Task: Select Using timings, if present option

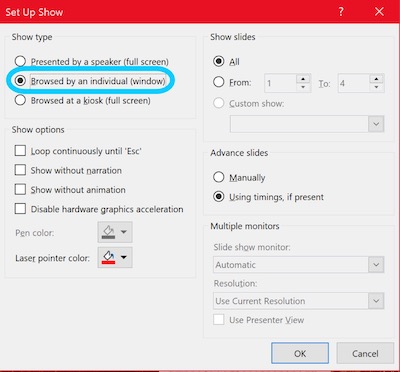Action: [x=219, y=197]
